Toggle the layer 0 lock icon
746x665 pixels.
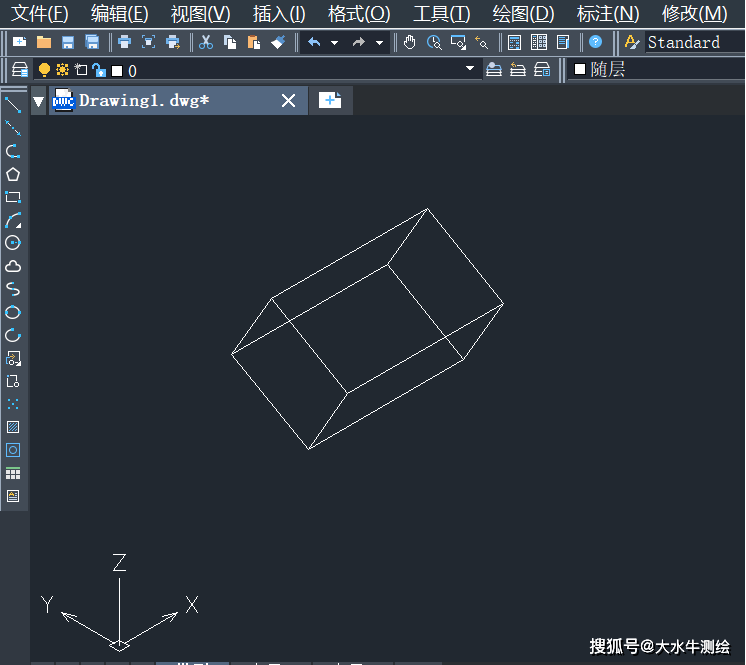click(98, 70)
